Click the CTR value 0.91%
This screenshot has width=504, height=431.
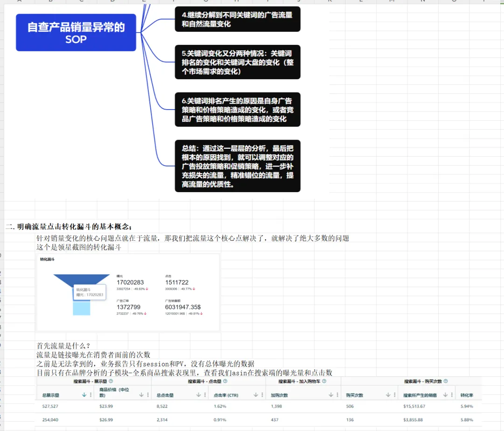tap(220, 420)
